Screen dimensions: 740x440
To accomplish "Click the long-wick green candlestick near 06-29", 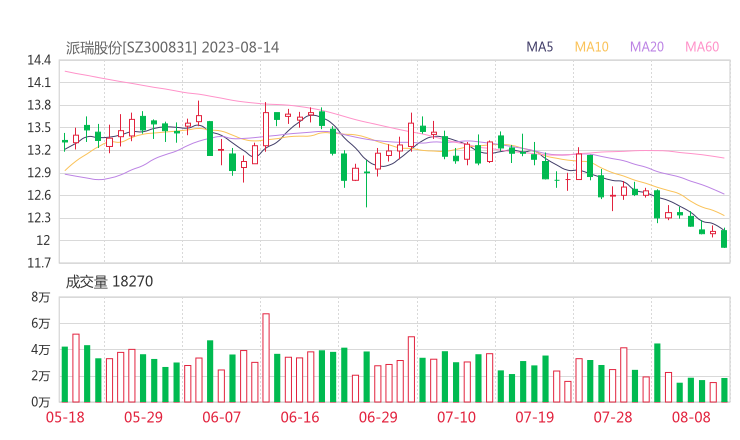I will tap(367, 184).
